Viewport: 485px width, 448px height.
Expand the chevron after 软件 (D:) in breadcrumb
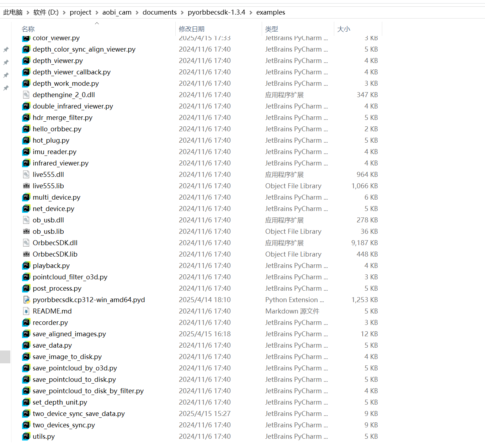(x=64, y=12)
